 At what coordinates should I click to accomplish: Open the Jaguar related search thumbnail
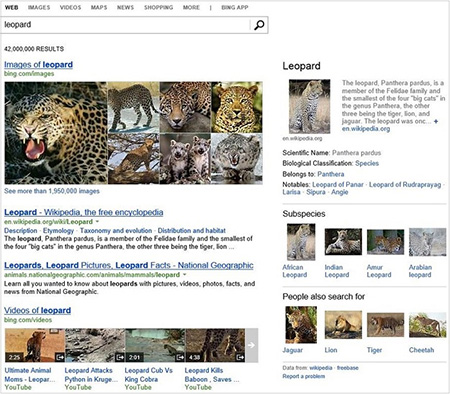(301, 325)
